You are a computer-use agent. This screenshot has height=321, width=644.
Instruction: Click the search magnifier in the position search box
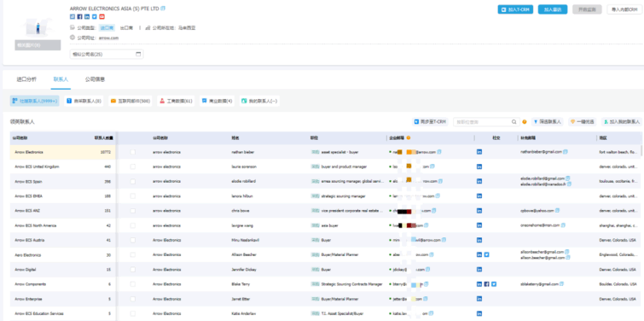(513, 122)
